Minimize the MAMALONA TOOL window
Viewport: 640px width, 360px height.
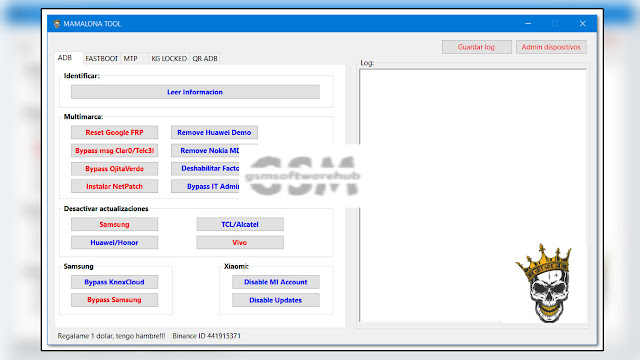528,24
